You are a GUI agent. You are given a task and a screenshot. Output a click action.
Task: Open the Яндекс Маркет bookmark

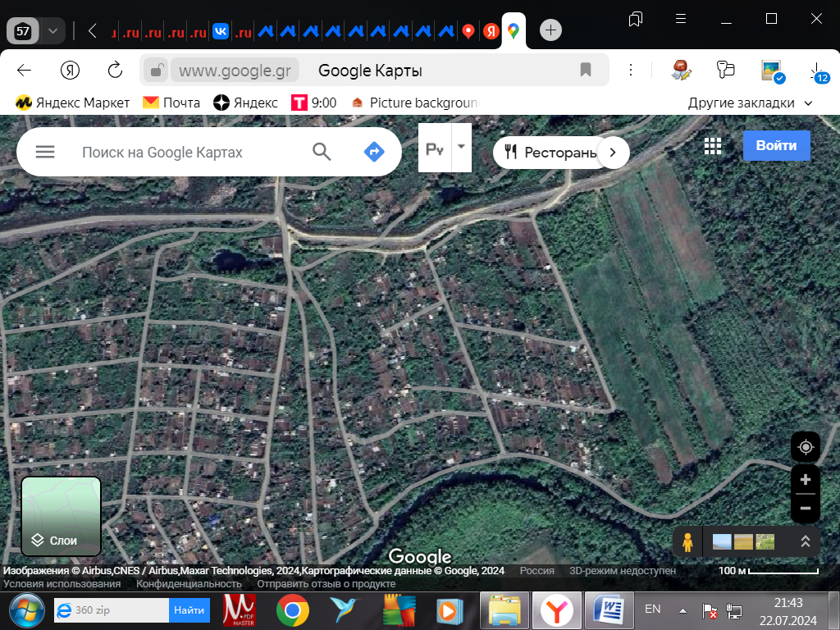[x=72, y=103]
